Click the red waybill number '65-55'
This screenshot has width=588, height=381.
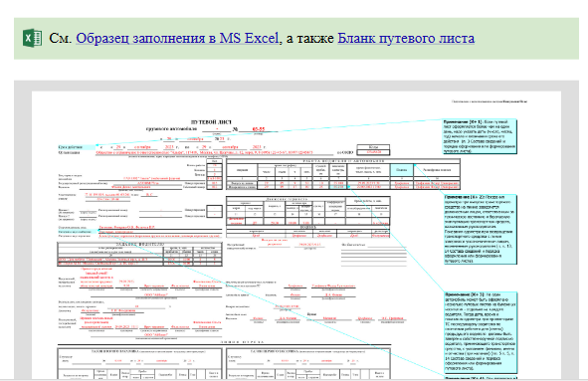pos(259,129)
